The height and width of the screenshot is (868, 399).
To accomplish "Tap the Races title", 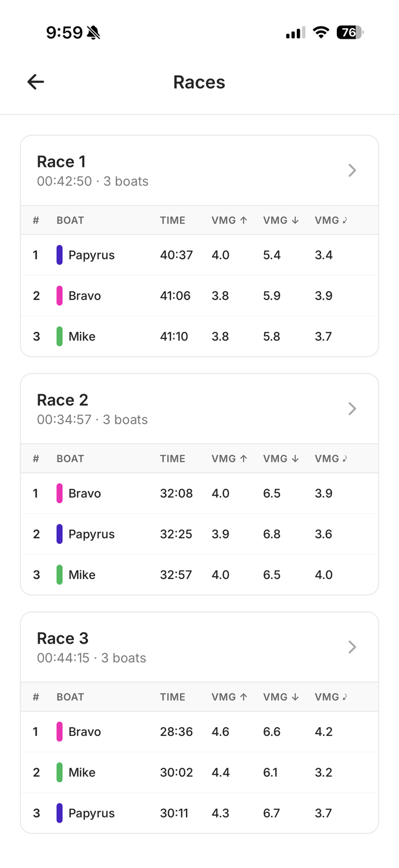I will pos(199,82).
